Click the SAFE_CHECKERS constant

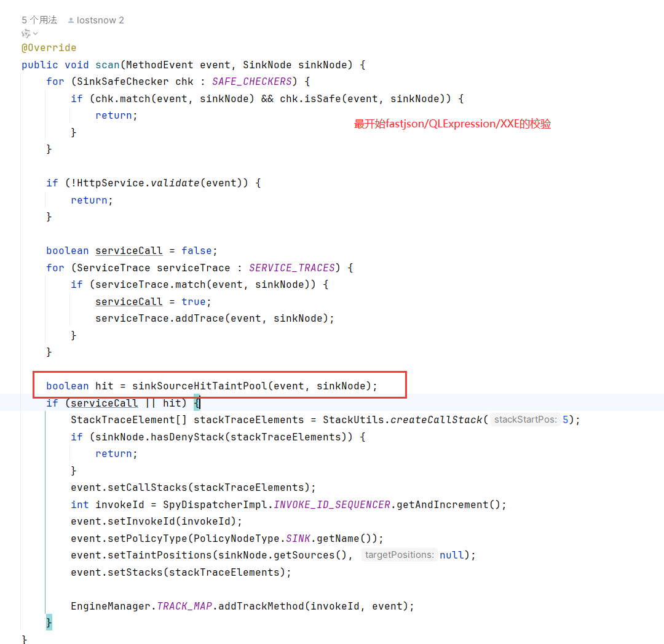251,81
